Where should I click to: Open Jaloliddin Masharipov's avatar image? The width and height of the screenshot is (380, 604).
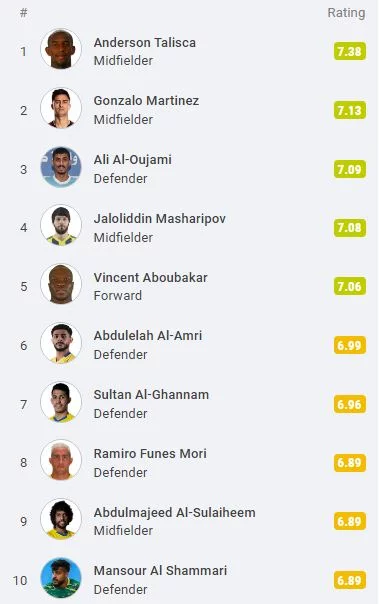61,225
